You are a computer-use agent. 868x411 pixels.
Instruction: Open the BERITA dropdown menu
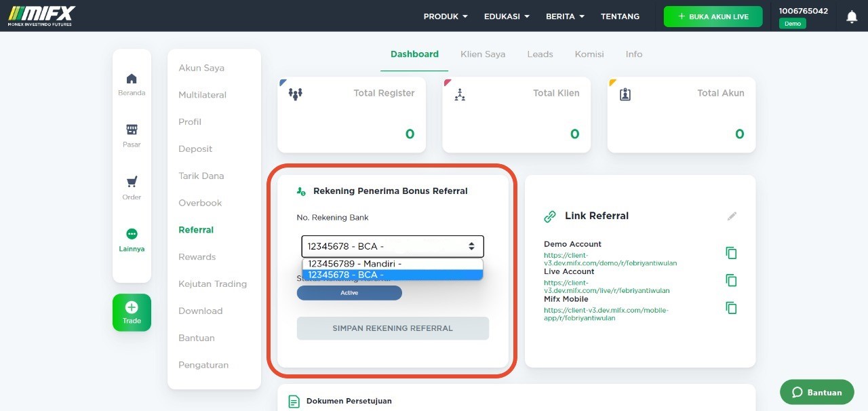point(565,16)
